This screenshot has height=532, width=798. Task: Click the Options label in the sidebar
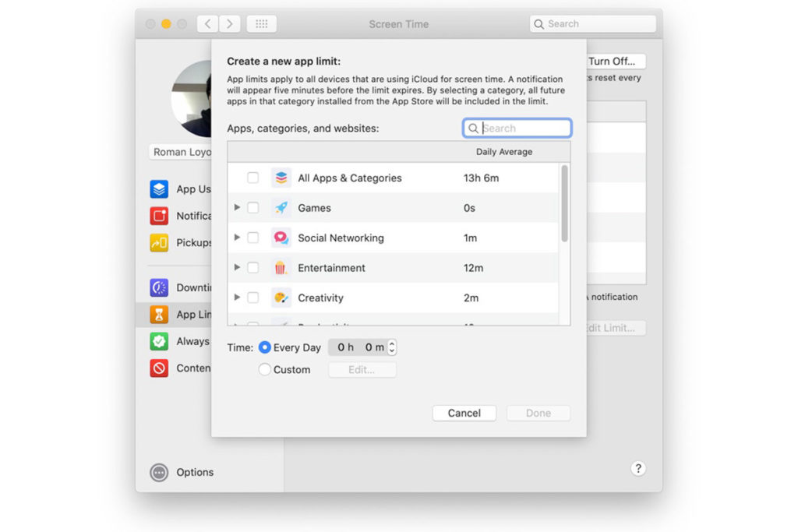click(x=195, y=473)
